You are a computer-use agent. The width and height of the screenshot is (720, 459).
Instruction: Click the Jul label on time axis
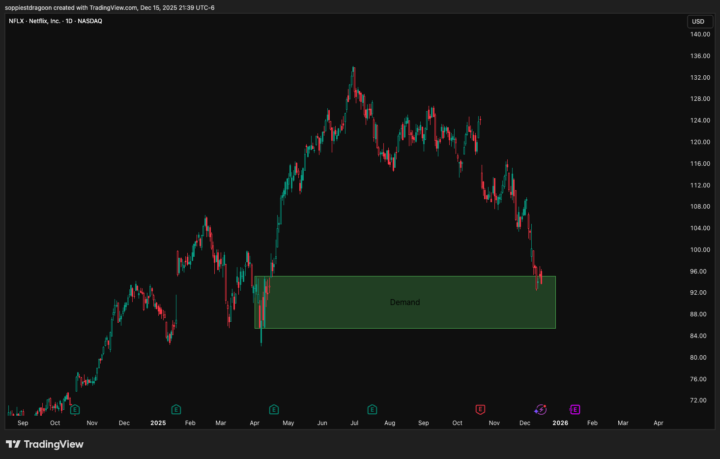tap(354, 423)
